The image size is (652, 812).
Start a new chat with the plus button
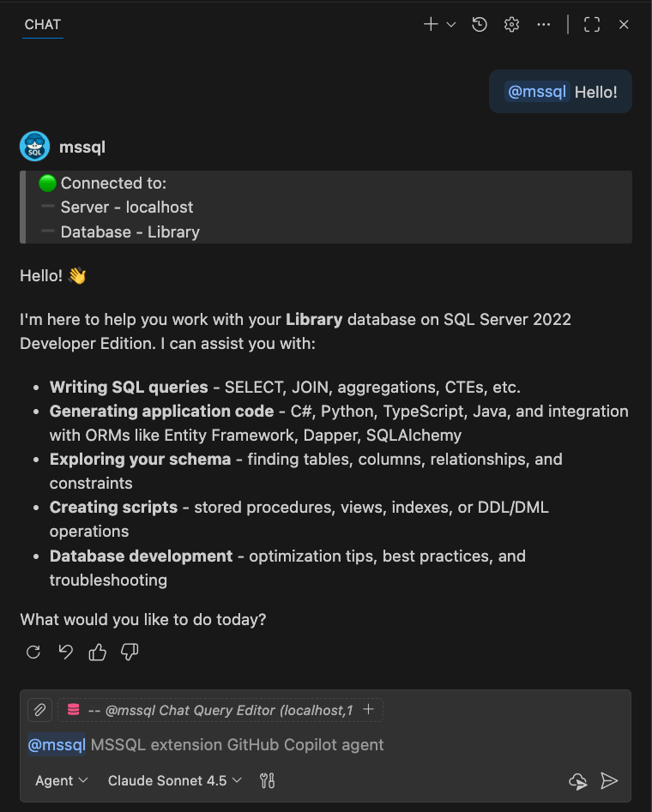click(430, 24)
